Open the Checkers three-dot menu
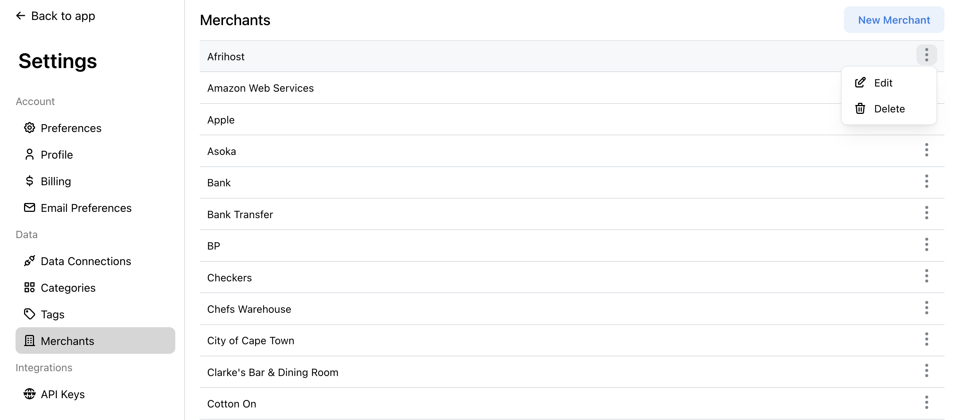The height and width of the screenshot is (420, 980). [927, 276]
